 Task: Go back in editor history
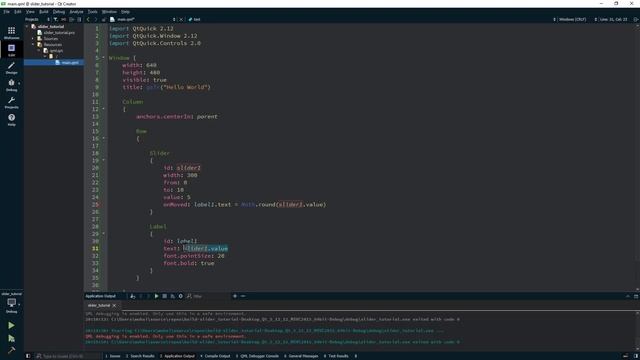pos(88,19)
